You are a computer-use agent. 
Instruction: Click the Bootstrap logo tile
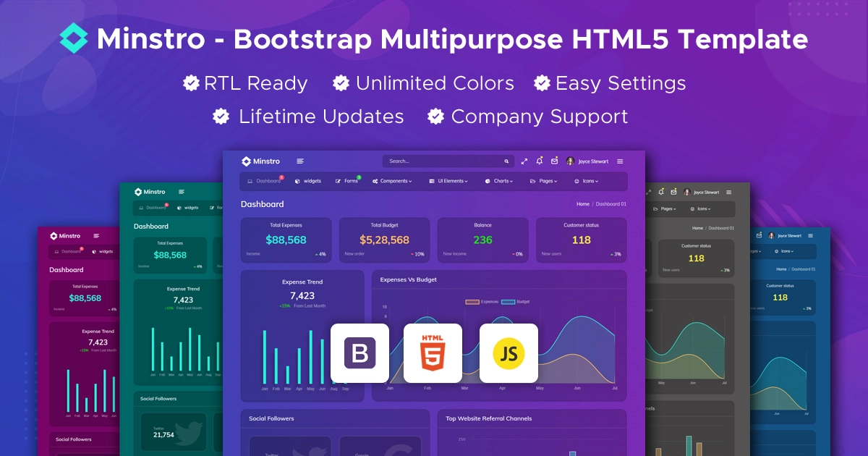359,353
